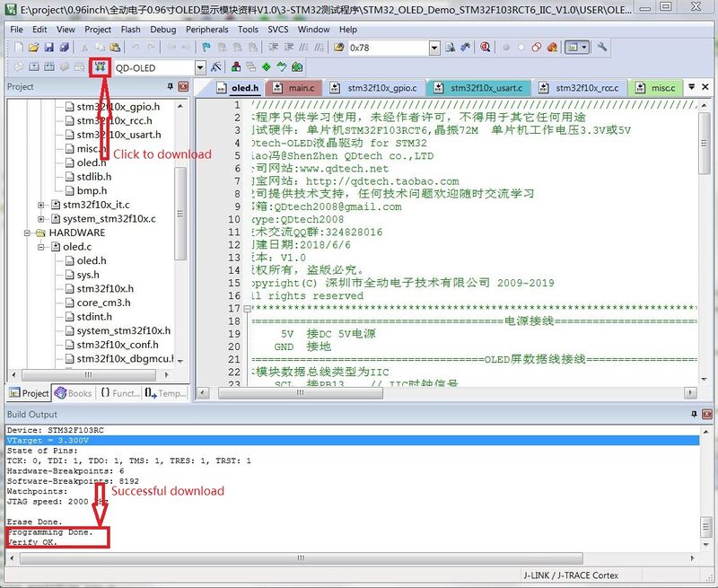The image size is (718, 588).
Task: Switch to the main.c editor tab
Action: pos(301,88)
